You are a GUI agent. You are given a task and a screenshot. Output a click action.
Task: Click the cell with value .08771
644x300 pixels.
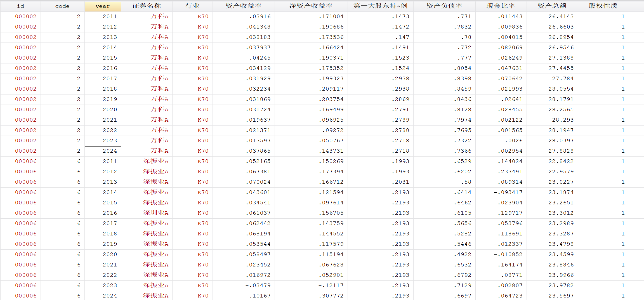[x=501, y=275]
